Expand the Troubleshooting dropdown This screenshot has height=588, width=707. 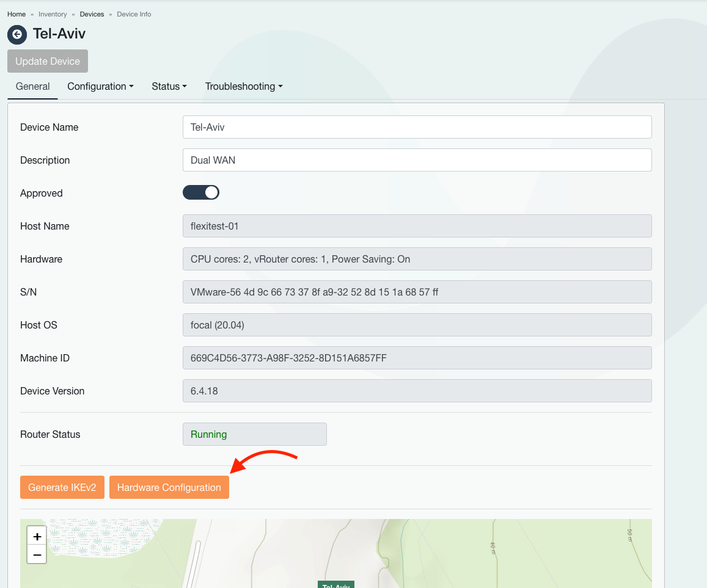[244, 86]
